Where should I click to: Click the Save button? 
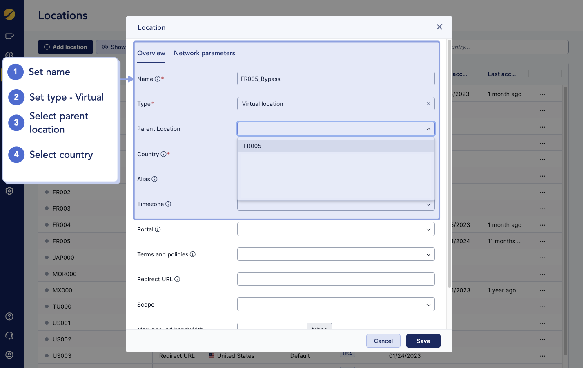coord(423,341)
